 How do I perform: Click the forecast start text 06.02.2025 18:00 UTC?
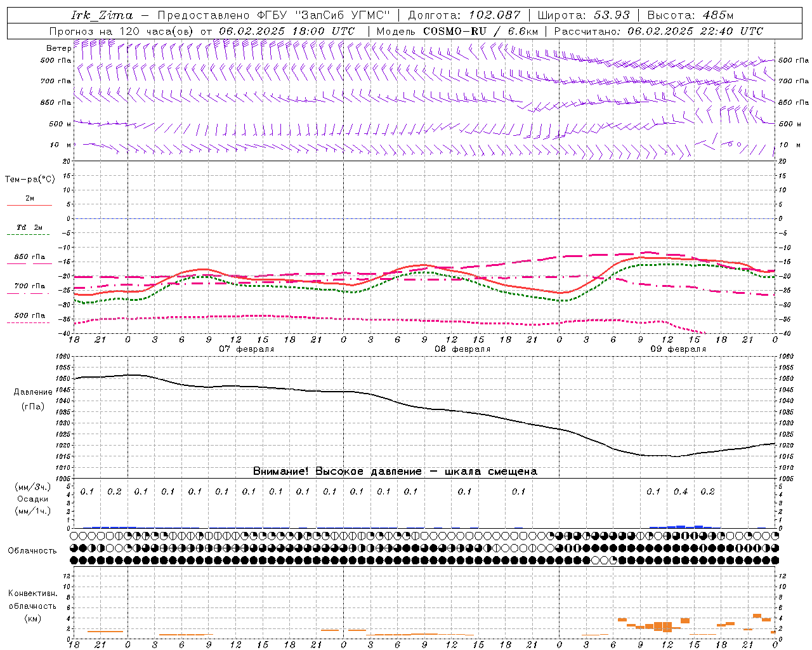(x=287, y=31)
